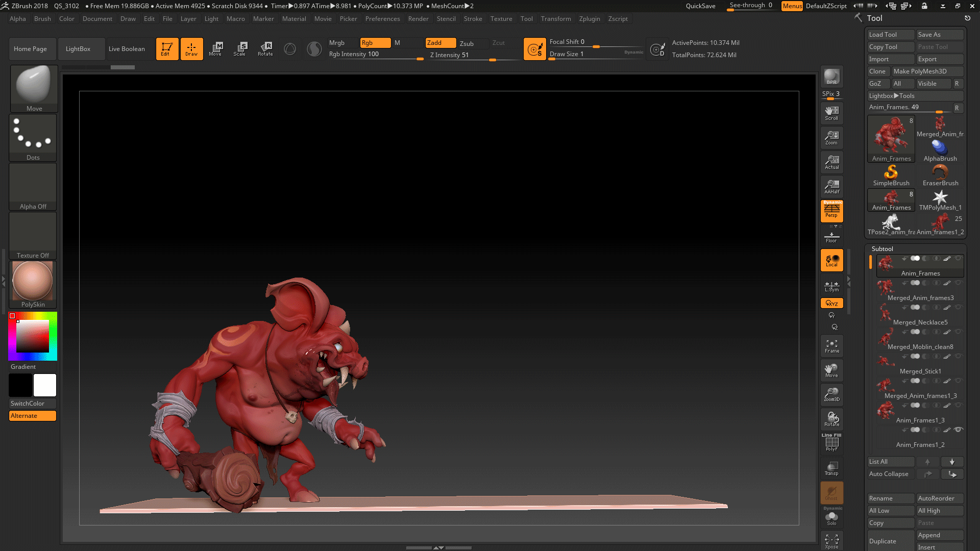
Task: Toggle Solo mode
Action: click(831, 517)
